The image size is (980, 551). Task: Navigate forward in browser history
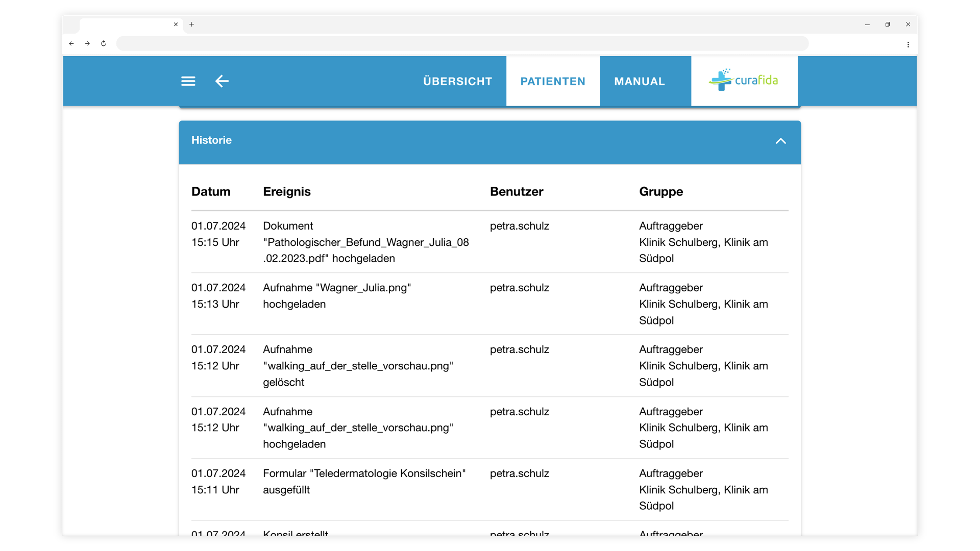click(87, 44)
